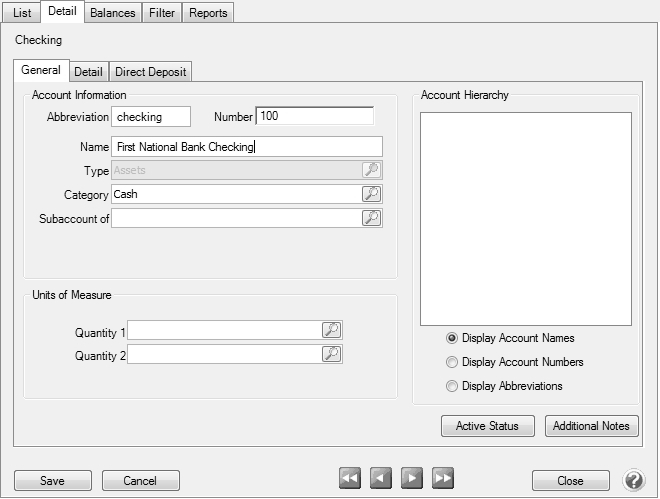This screenshot has width=660, height=499.
Task: Open help with the question mark icon
Action: pyautogui.click(x=633, y=480)
